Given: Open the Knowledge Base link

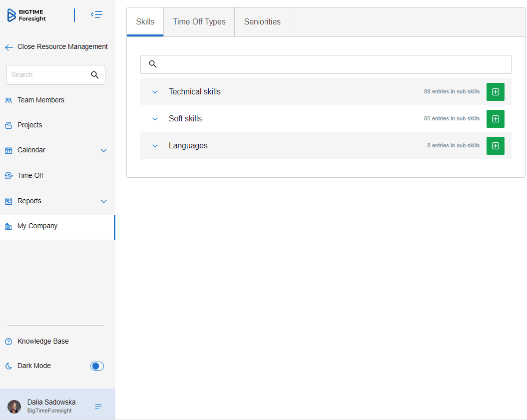Looking at the screenshot, I should (43, 342).
